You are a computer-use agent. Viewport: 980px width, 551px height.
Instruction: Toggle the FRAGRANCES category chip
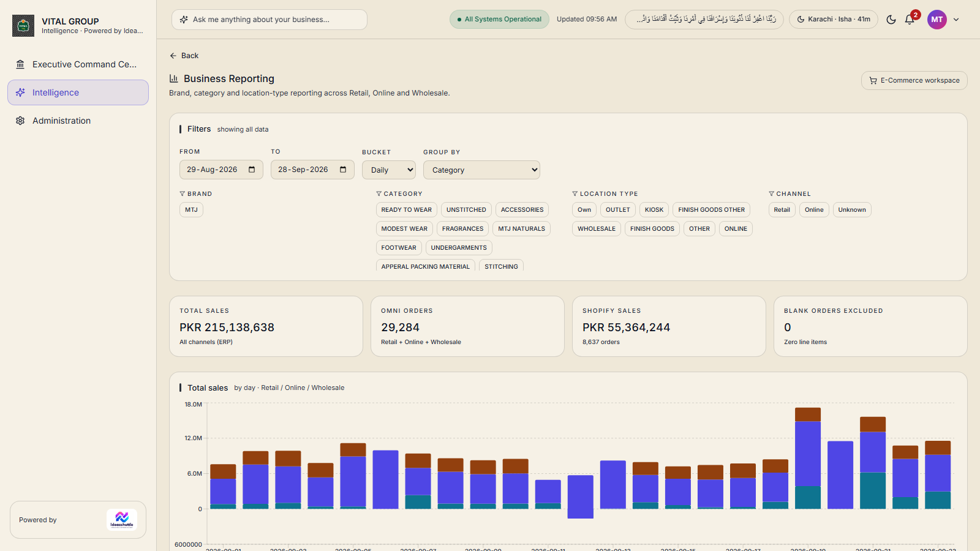pos(462,229)
